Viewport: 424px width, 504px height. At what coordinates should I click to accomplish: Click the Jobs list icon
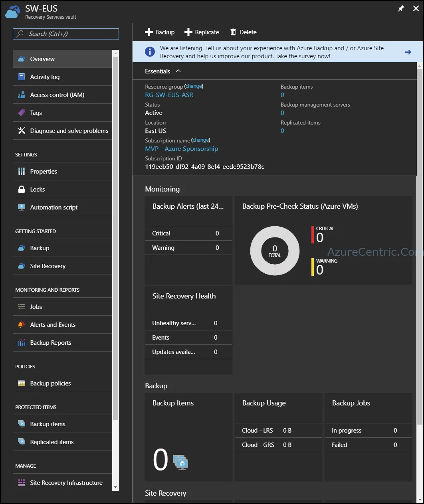tap(22, 306)
